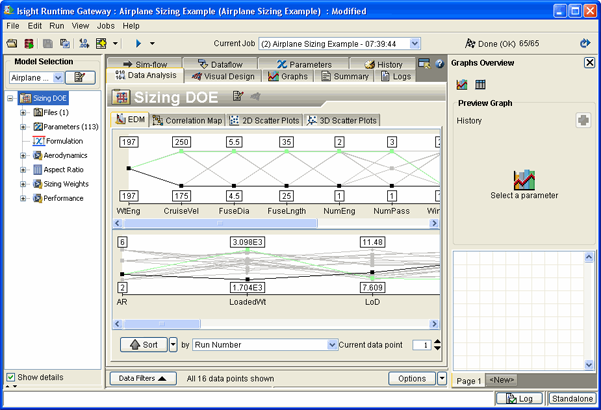Close the Graphs Overview panel

coord(590,62)
